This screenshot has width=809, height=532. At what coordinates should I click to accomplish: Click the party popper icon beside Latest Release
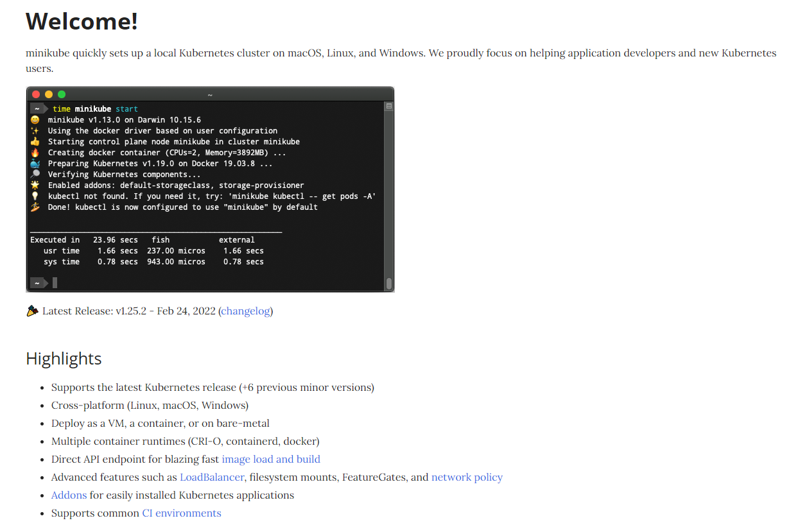pyautogui.click(x=32, y=311)
